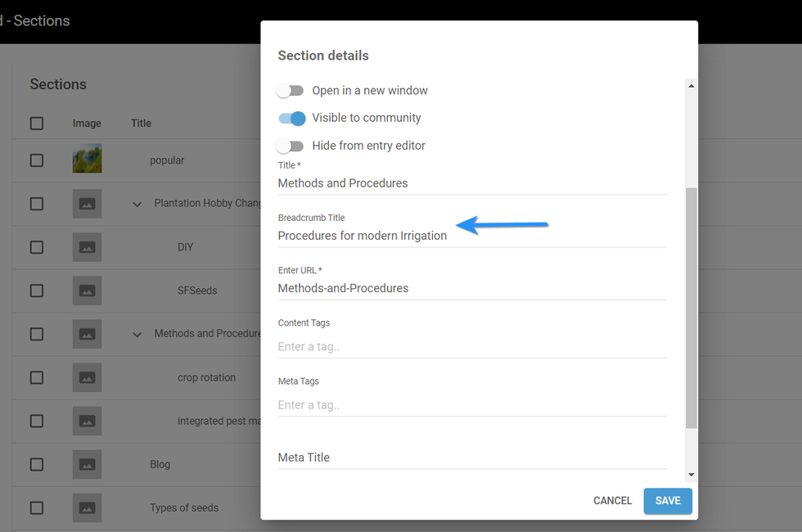Select the image icon for crop rotation
The height and width of the screenshot is (532, 802).
(x=87, y=377)
